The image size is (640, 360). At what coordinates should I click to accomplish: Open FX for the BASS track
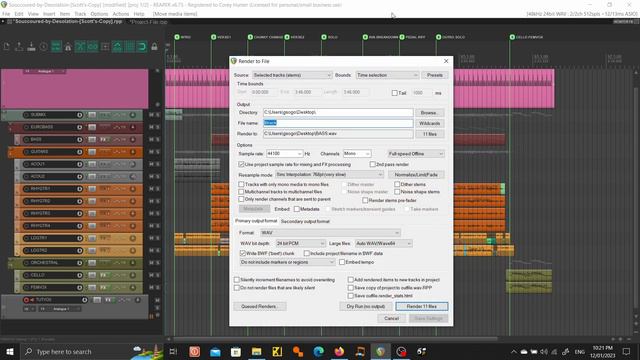tap(104, 140)
